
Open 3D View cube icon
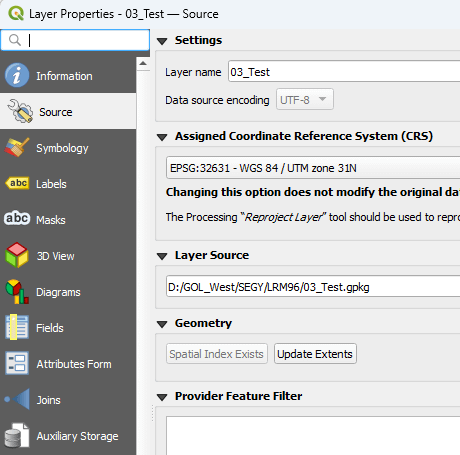tap(17, 255)
